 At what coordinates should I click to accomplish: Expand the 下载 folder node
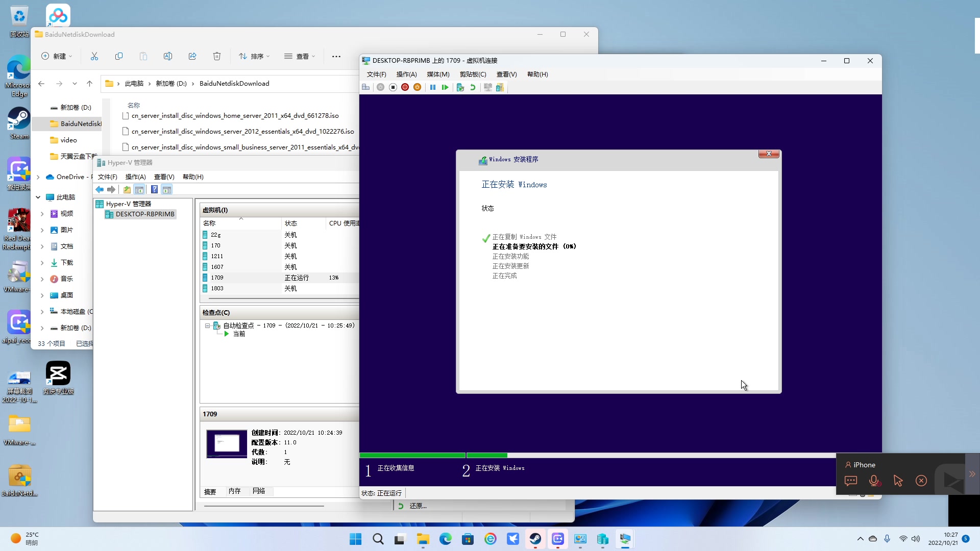[42, 263]
